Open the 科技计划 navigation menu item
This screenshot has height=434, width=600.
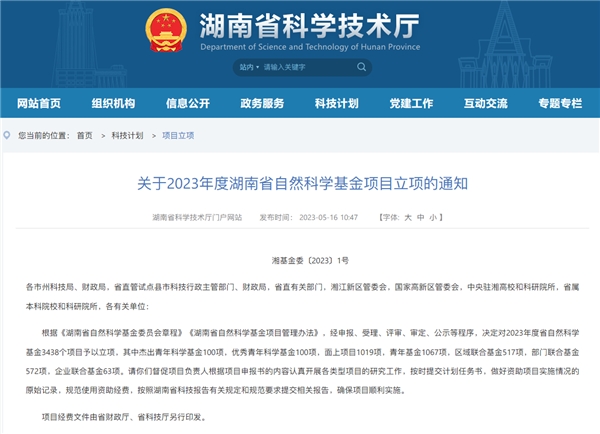337,103
